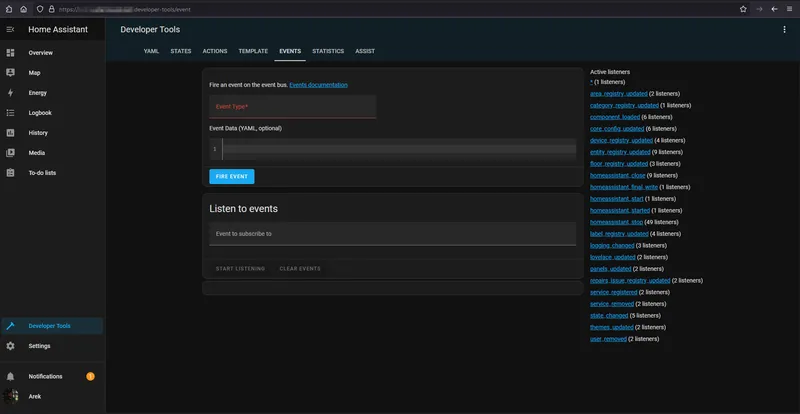Select homeassistant_close listener link
This screenshot has width=800, height=414.
point(618,176)
